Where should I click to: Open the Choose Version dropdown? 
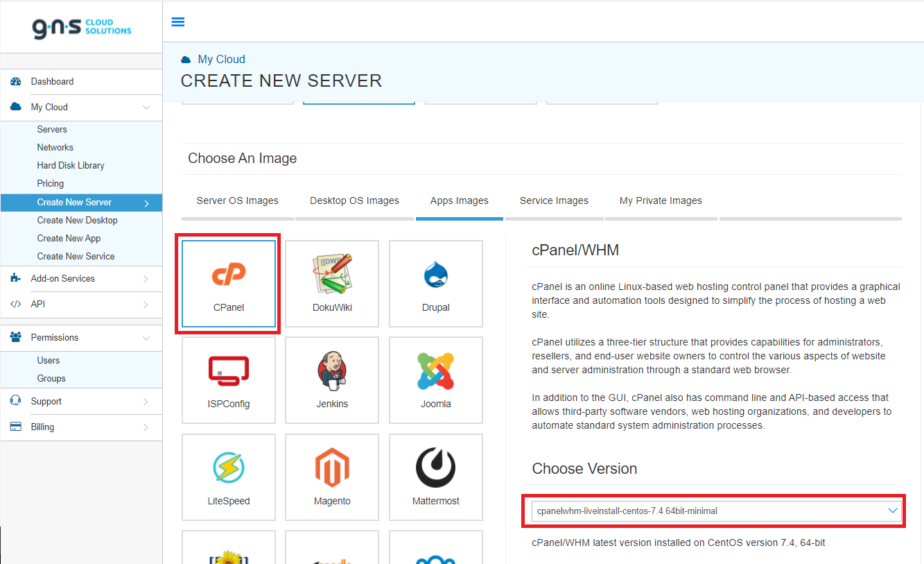(717, 511)
